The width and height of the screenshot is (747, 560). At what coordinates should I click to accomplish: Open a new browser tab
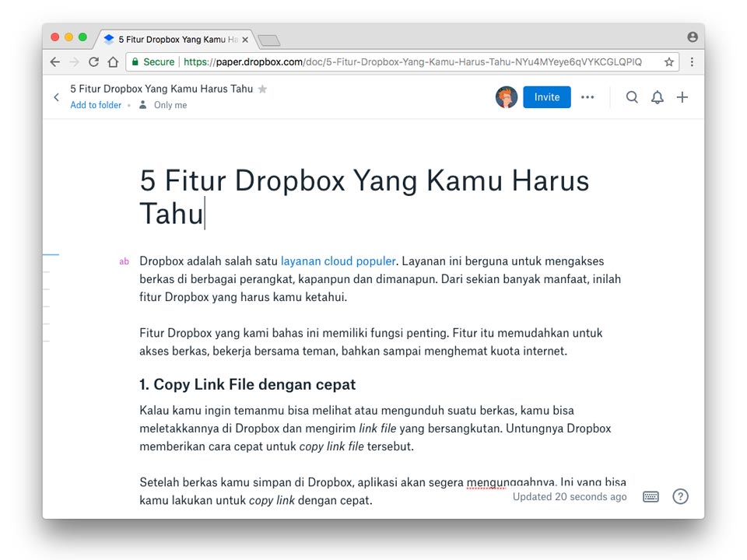click(x=269, y=40)
